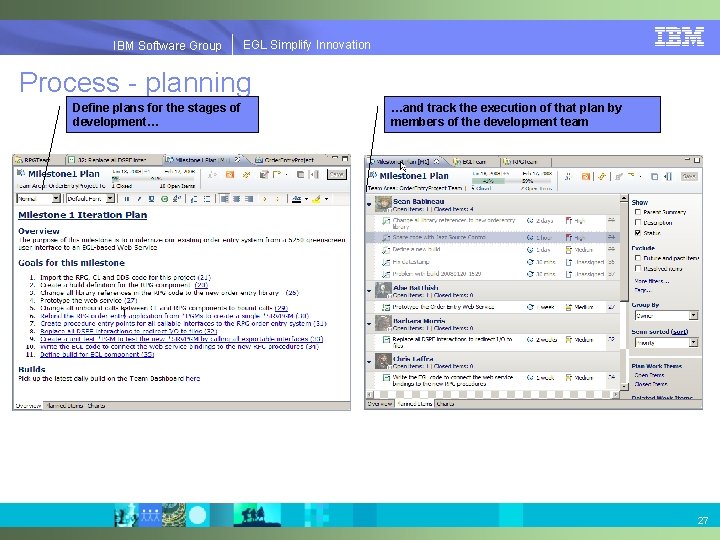Screen dimensions: 720x540
Task: Open the Normal paragraph style dropdown
Action: click(x=38, y=198)
